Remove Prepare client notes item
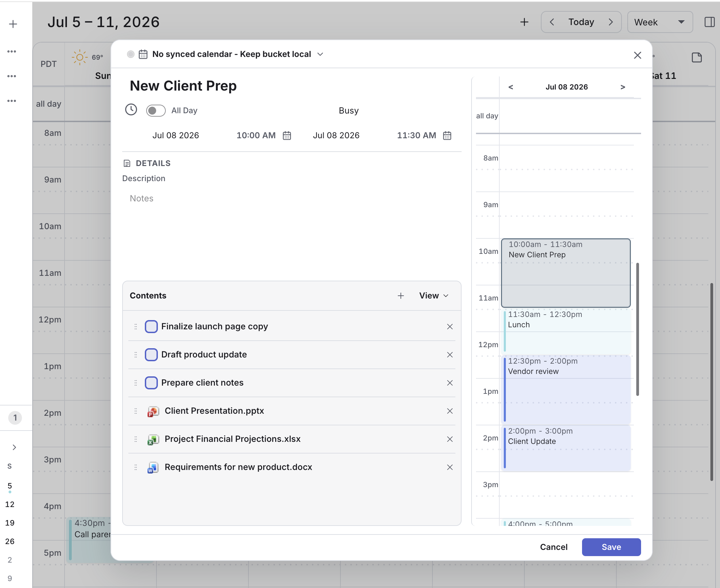 tap(450, 383)
